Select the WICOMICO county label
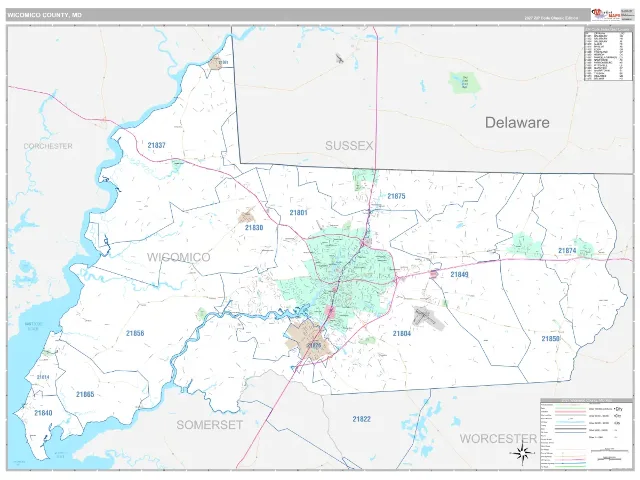640x480 pixels. 178,257
